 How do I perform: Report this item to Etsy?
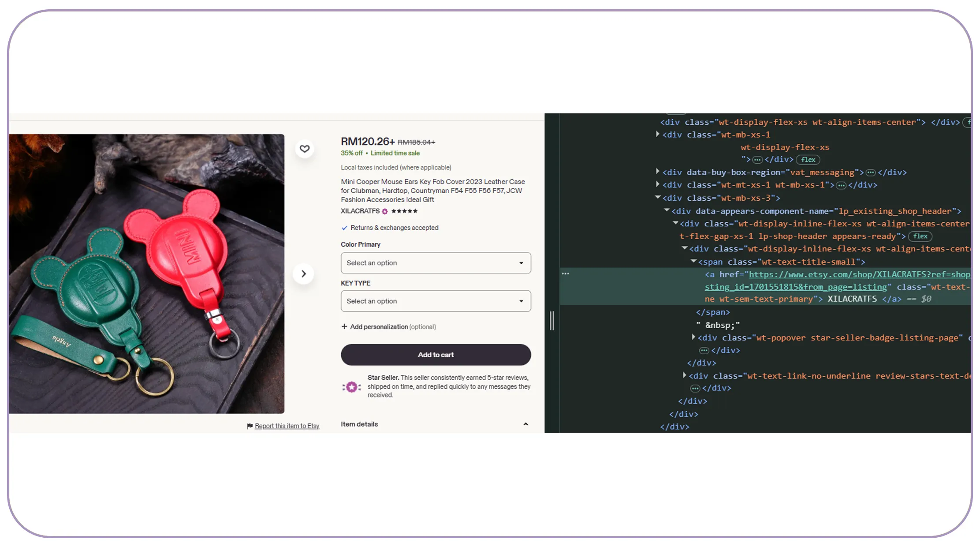click(287, 426)
